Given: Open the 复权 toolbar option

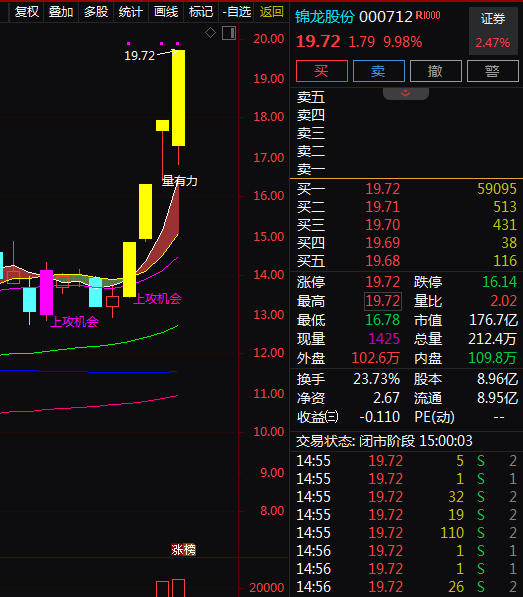Looking at the screenshot, I should pos(27,12).
